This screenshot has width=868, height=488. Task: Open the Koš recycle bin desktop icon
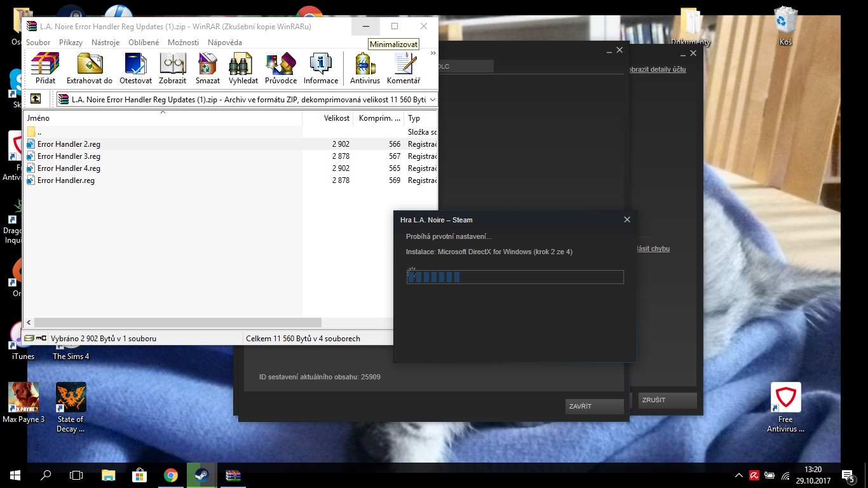[785, 25]
